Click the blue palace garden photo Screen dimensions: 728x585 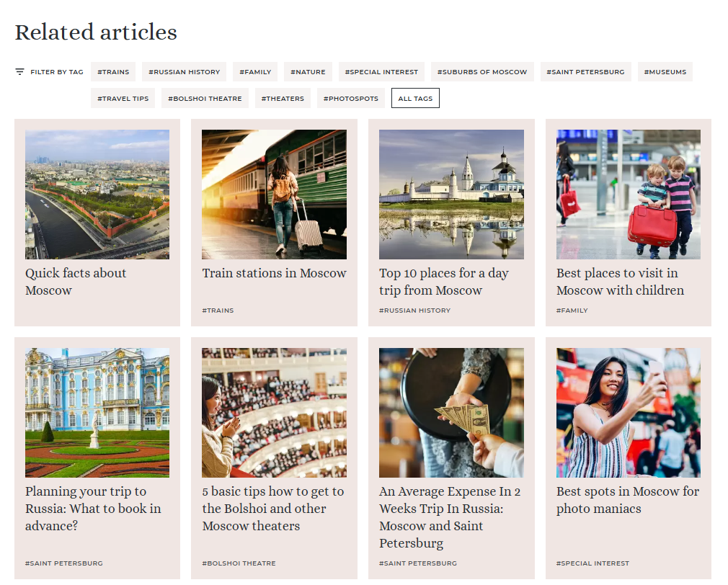click(97, 413)
